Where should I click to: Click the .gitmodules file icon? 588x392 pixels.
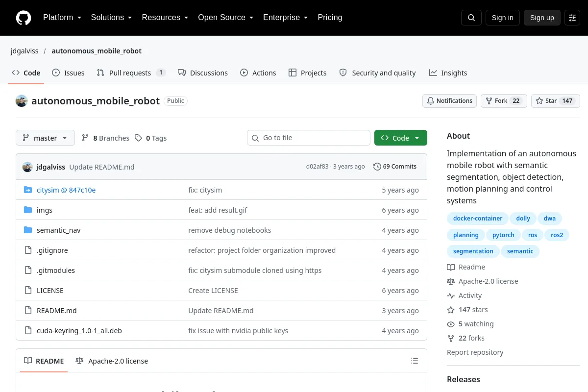[28, 270]
